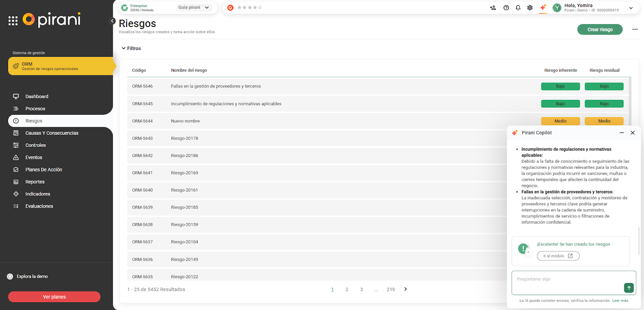The image size is (644, 310).
Task: Go to Procesos section
Action: point(35,109)
